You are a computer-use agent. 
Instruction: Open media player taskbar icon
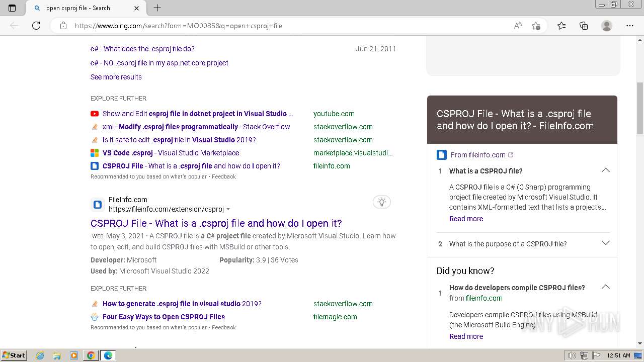pos(74,355)
